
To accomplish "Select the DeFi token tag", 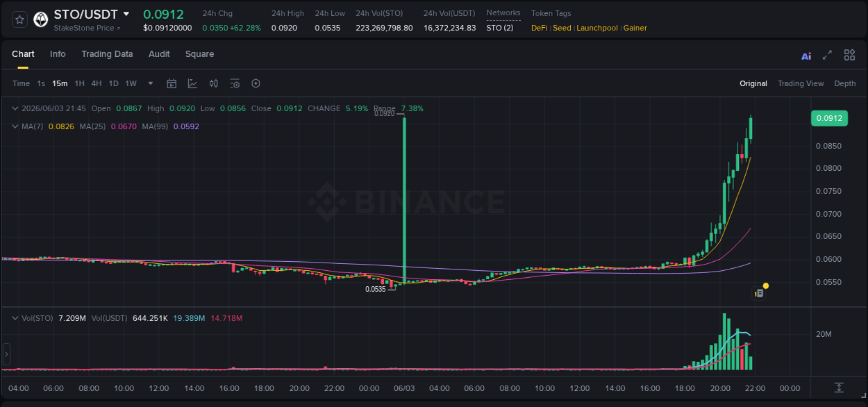I will click(539, 28).
